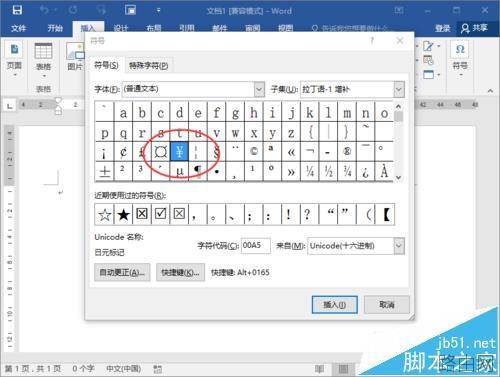Select the registered ® symbol cell
This screenshot has height=377, width=500.
pos(347,152)
